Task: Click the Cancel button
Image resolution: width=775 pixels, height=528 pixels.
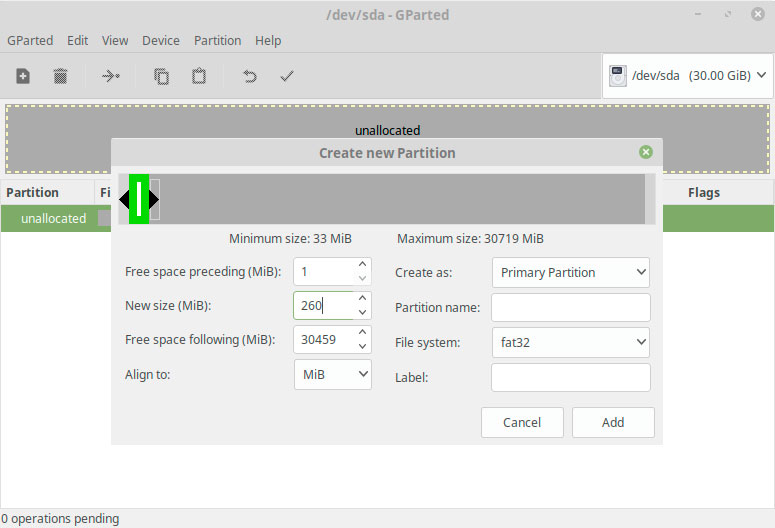Action: click(x=522, y=422)
